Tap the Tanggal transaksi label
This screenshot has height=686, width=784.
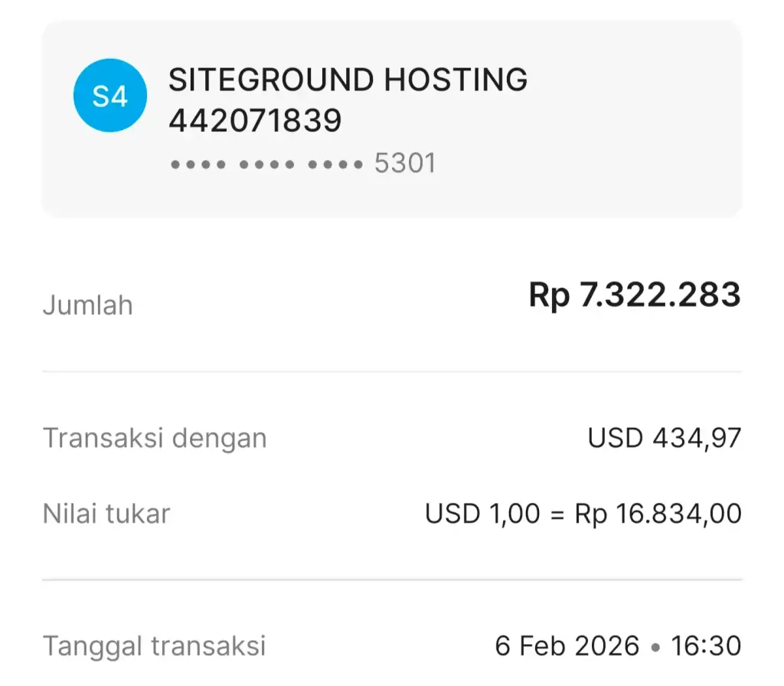pos(154,645)
